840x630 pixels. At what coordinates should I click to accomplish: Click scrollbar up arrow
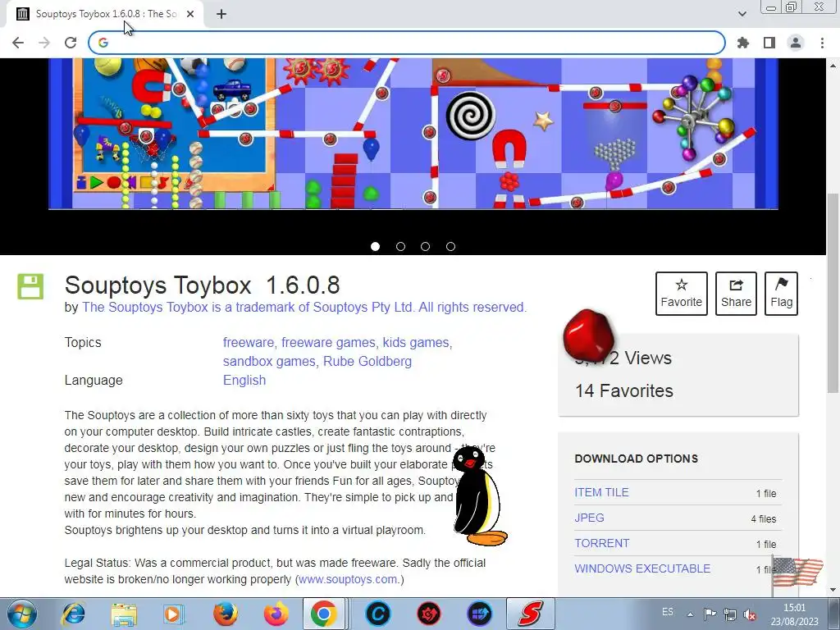click(833, 66)
